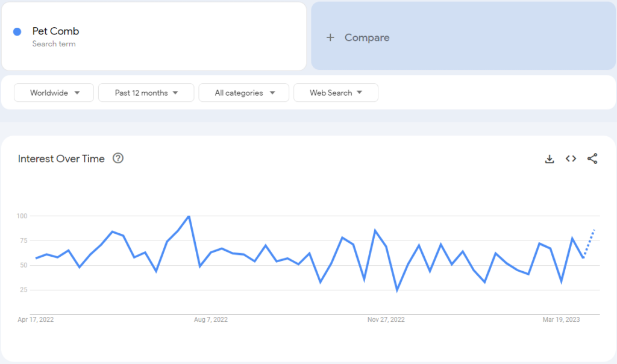Open the All categories dropdown

click(243, 92)
